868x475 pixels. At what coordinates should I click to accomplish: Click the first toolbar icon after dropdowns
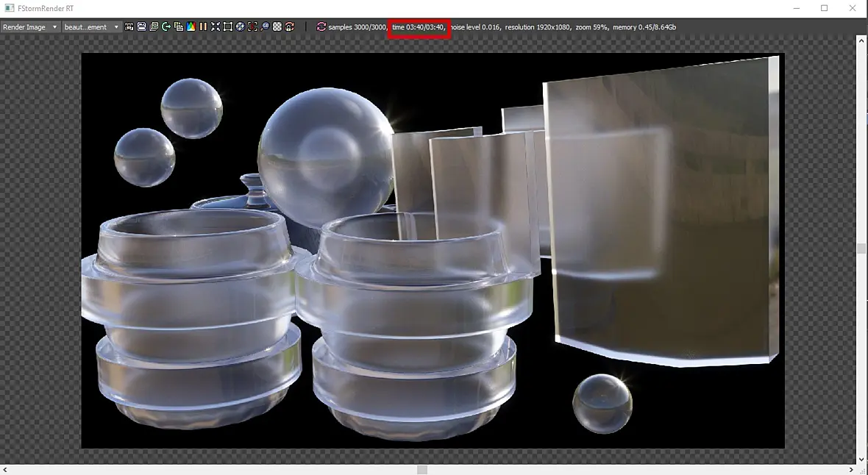(129, 26)
